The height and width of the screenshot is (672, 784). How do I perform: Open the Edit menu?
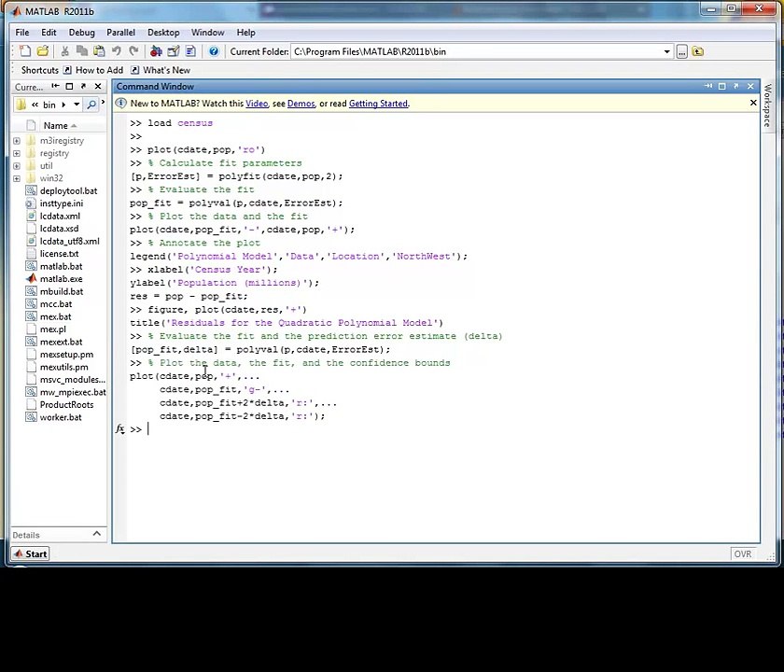49,33
